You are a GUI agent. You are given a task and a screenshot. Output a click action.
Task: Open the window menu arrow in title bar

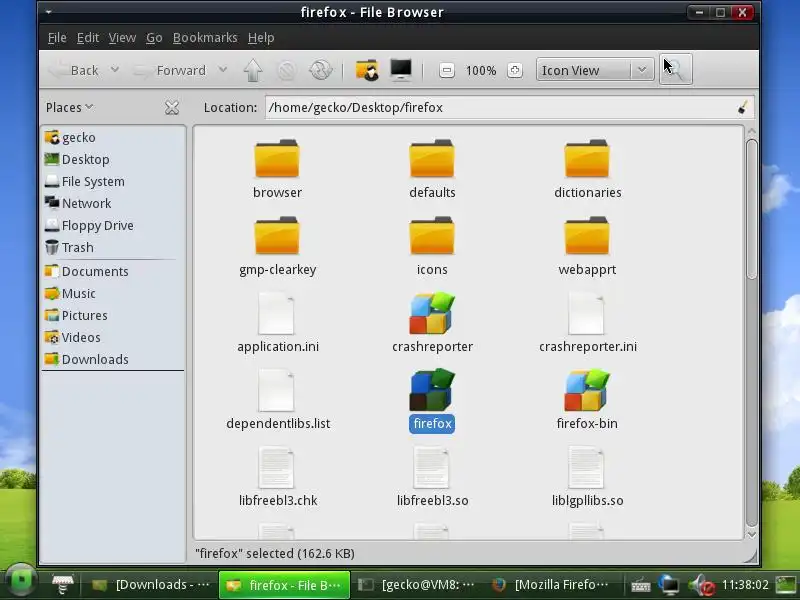pyautogui.click(x=48, y=12)
